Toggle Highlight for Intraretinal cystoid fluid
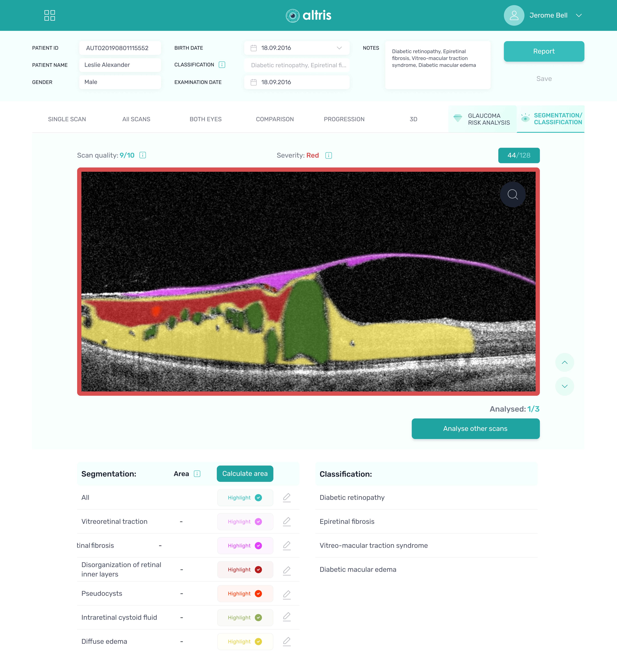Screen dimensions: 617x672 pos(245,618)
